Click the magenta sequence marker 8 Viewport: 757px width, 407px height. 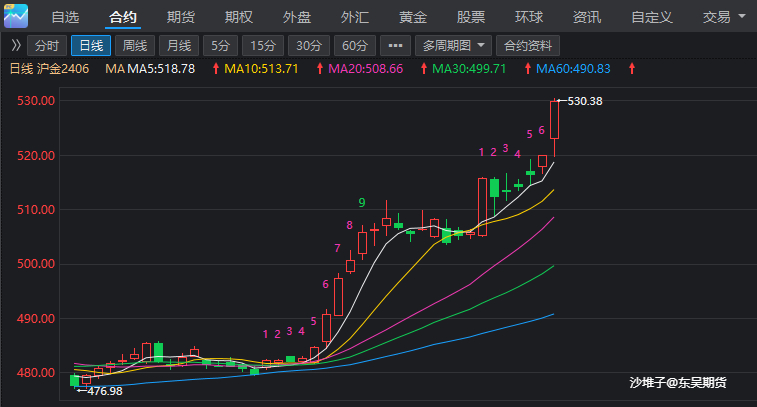pos(350,225)
